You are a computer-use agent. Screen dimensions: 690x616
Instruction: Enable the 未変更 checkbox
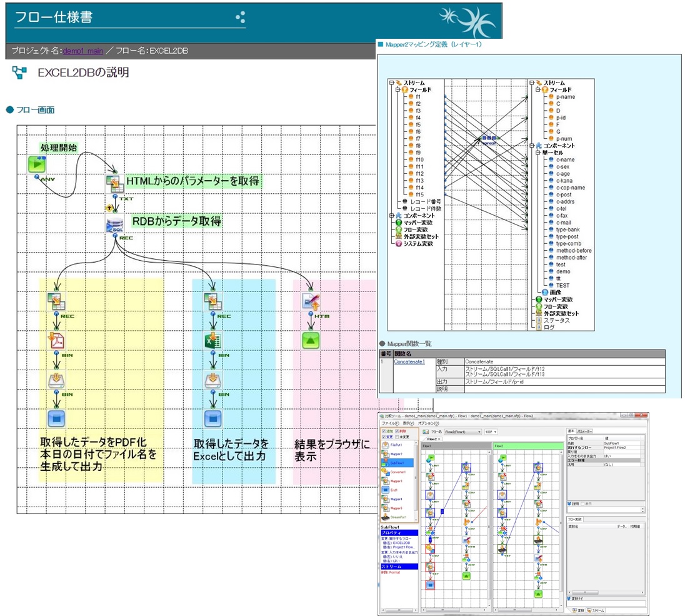point(397,437)
